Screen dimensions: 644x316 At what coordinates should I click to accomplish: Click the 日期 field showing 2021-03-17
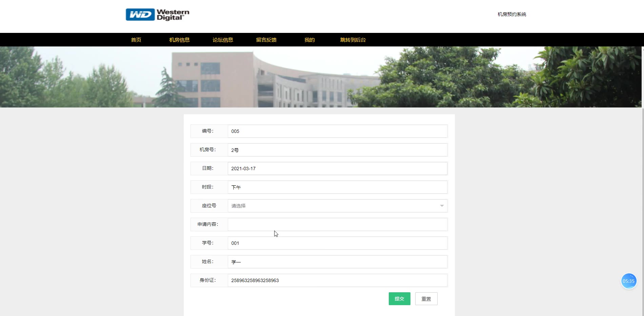[338, 169]
